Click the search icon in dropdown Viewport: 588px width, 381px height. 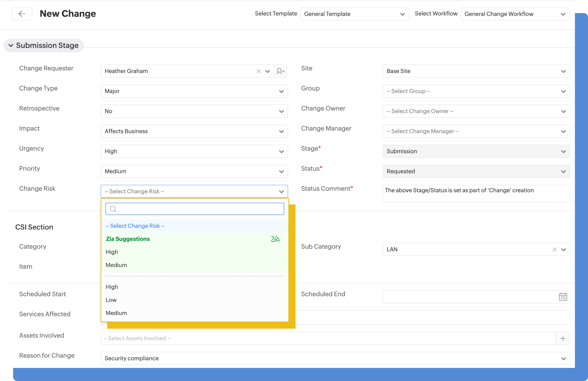(113, 209)
